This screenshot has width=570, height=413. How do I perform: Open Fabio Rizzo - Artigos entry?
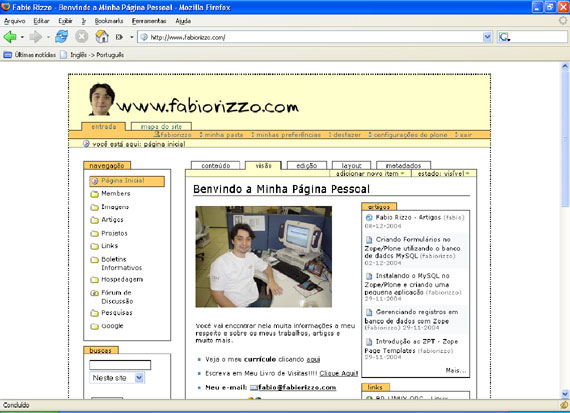pos(408,217)
